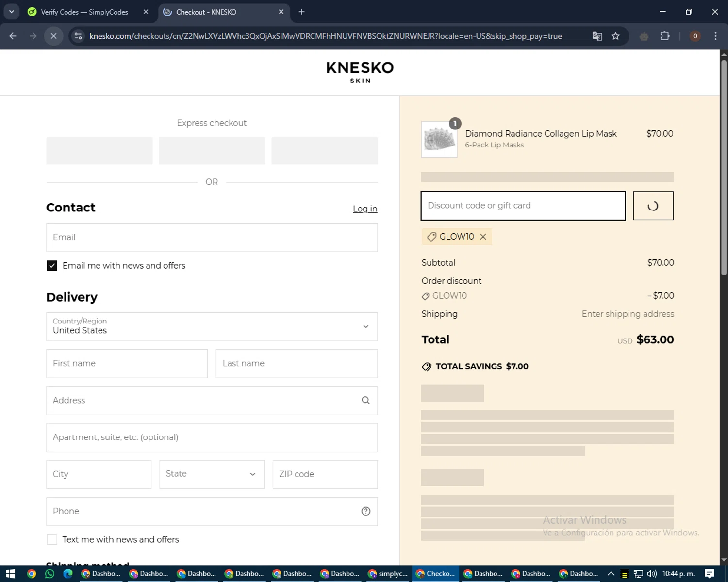Click the City field
Screen dimensions: 728x582
coord(99,474)
